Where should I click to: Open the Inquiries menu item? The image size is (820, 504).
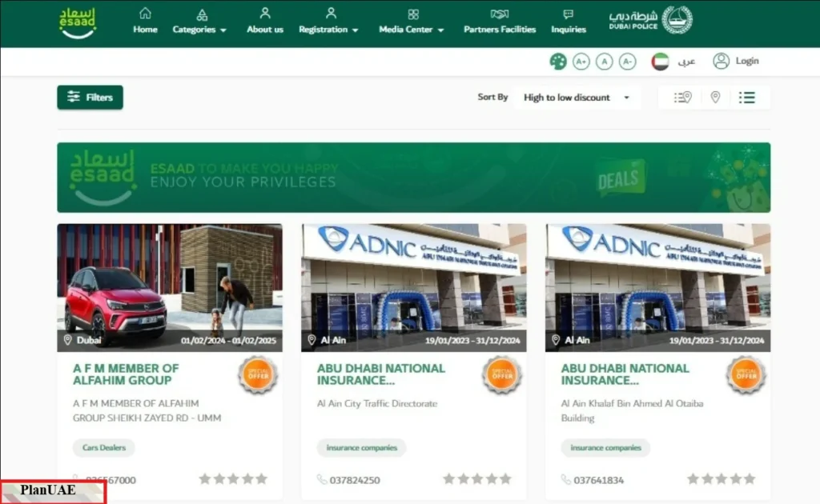(x=568, y=30)
